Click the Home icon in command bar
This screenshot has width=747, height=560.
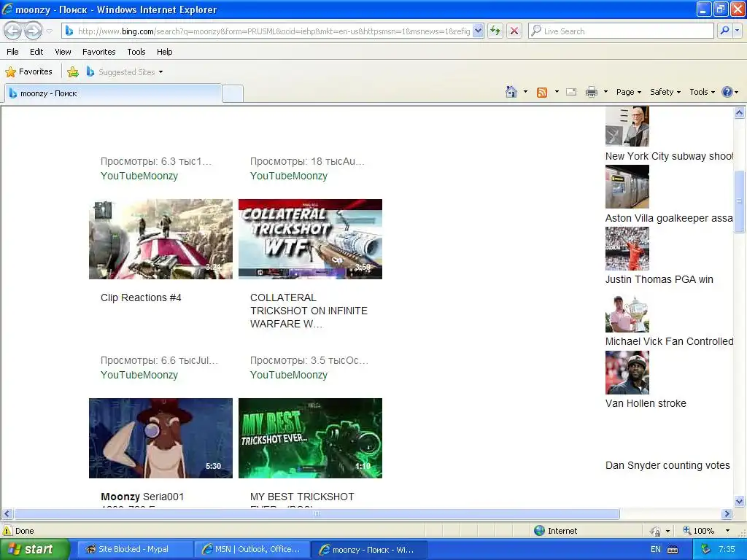pyautogui.click(x=511, y=92)
